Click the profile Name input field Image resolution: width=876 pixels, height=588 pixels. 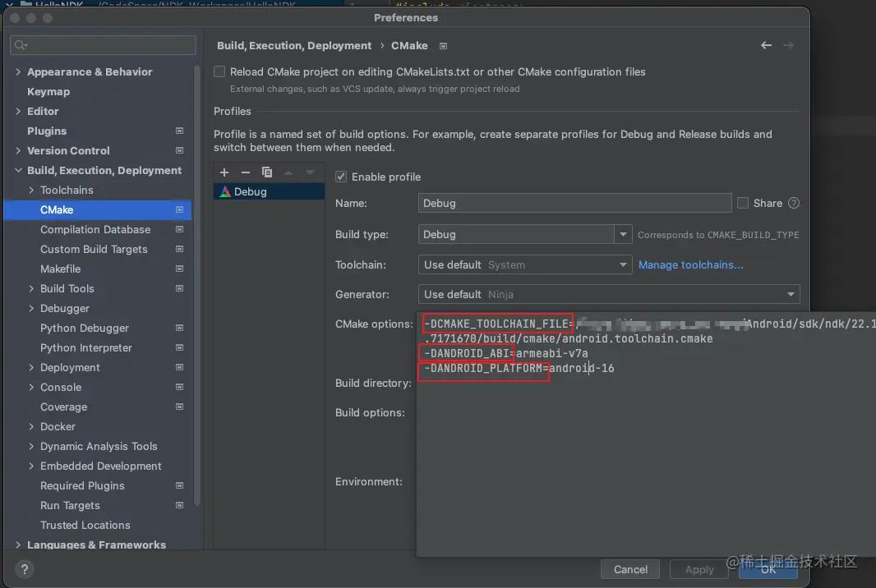click(574, 204)
